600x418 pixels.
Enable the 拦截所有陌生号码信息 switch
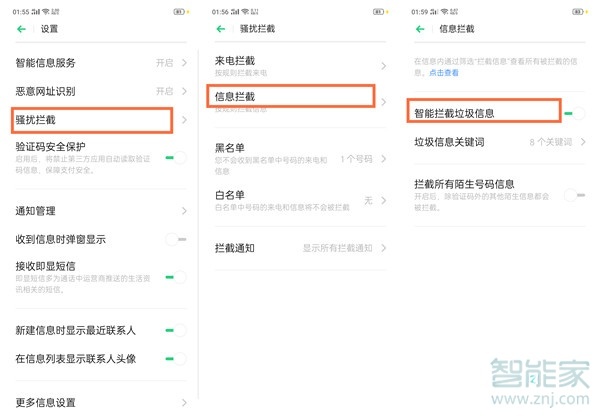[x=575, y=195]
